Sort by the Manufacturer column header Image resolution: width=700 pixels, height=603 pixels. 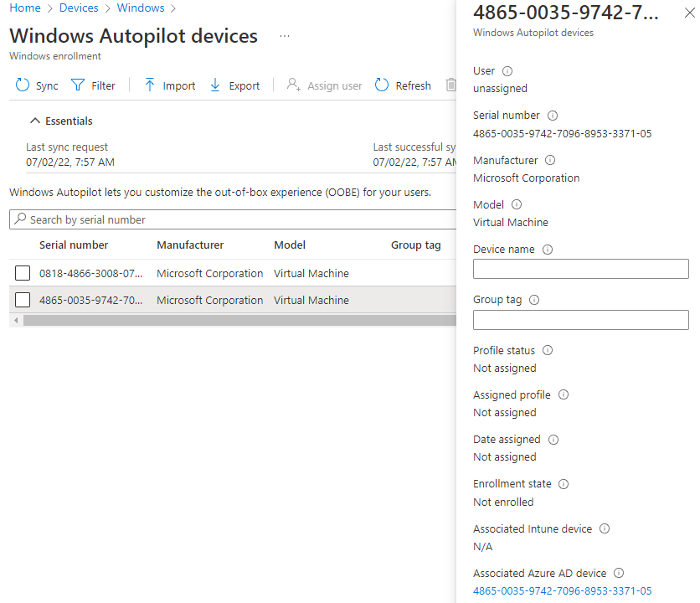point(190,245)
